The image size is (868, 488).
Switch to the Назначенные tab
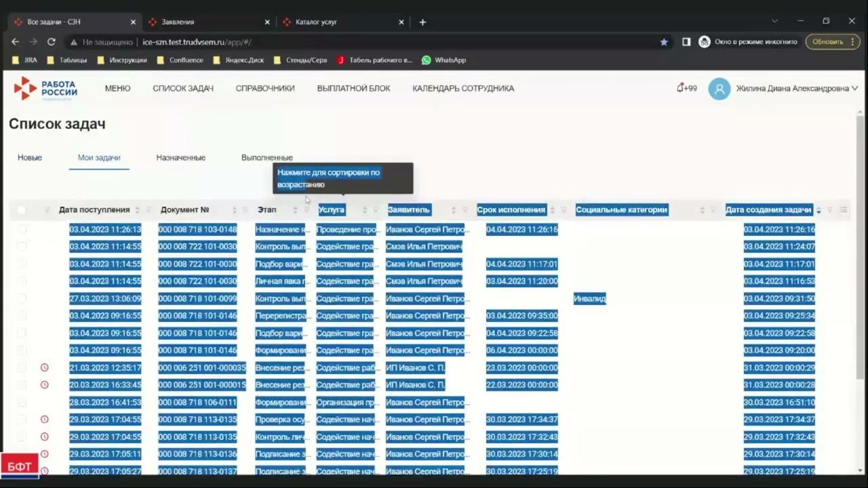180,157
